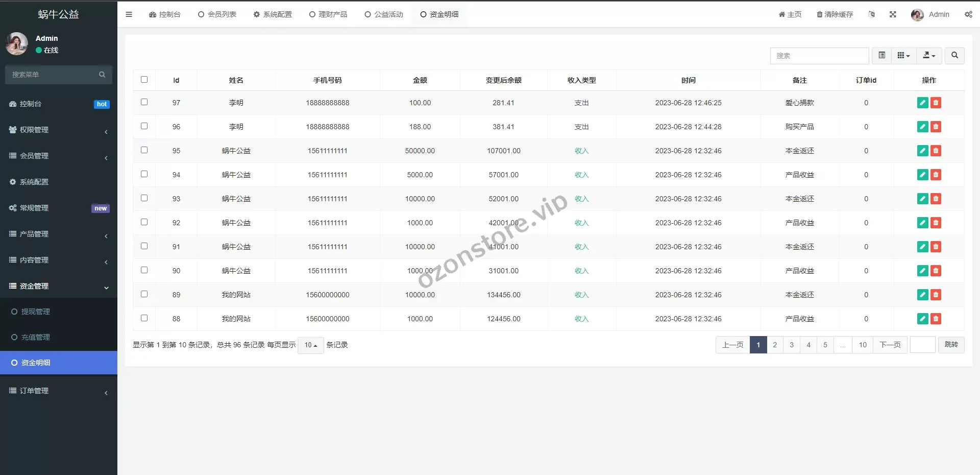Click the magnifier advanced search button
This screenshot has height=475, width=980.
[x=954, y=55]
